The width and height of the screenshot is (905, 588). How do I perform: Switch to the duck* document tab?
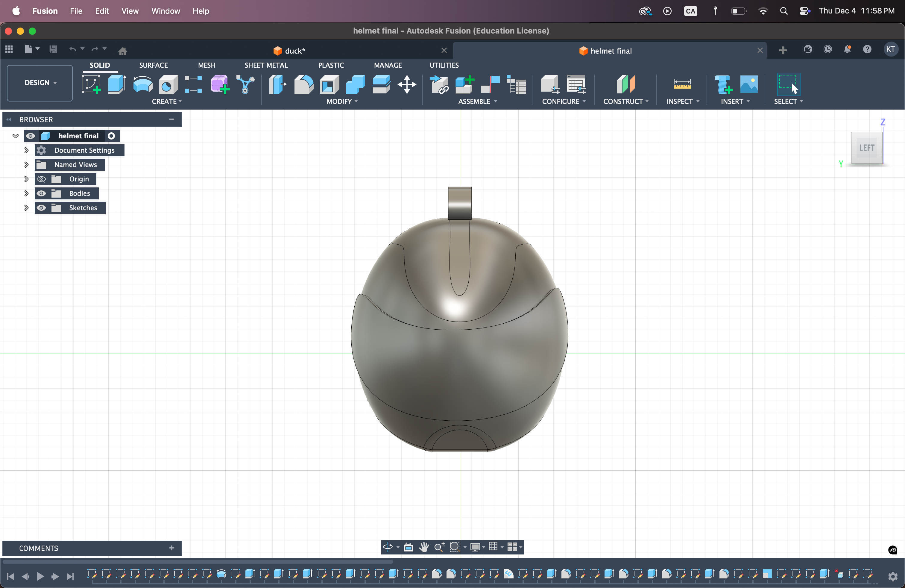(x=295, y=51)
